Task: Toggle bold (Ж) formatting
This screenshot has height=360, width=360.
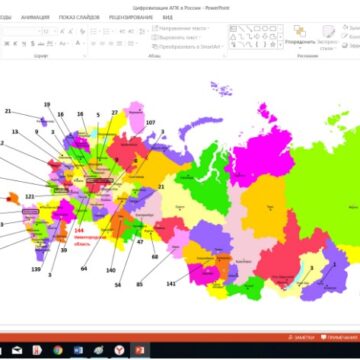Action: 6,43
